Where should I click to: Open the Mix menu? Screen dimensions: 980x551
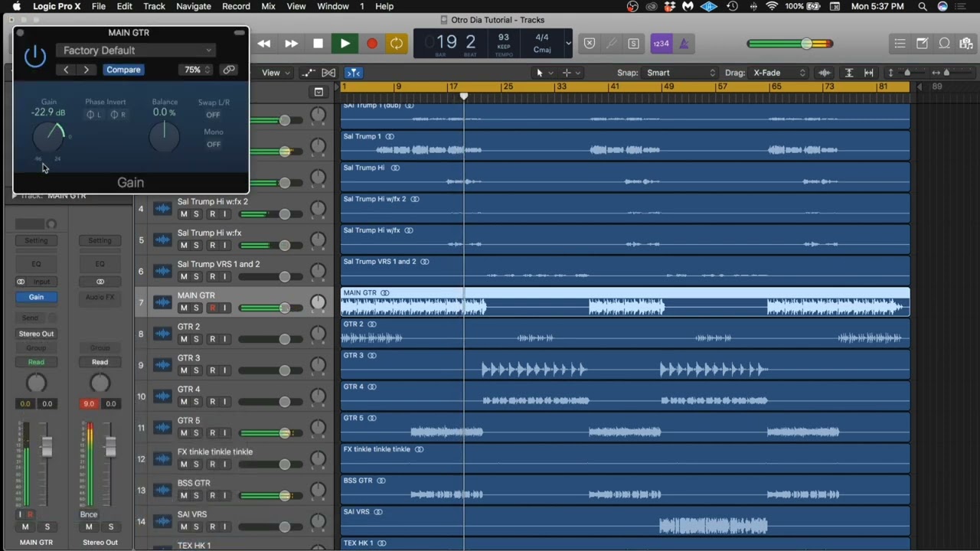(268, 6)
